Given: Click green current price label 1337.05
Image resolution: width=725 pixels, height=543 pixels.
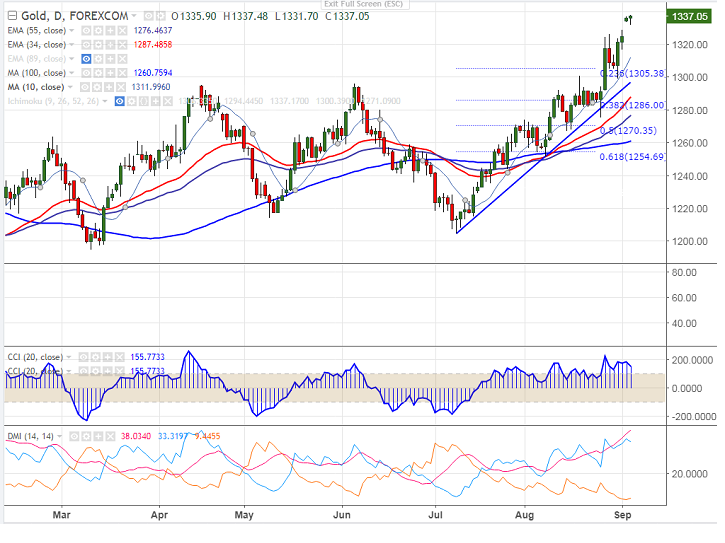Looking at the screenshot, I should click(x=689, y=17).
